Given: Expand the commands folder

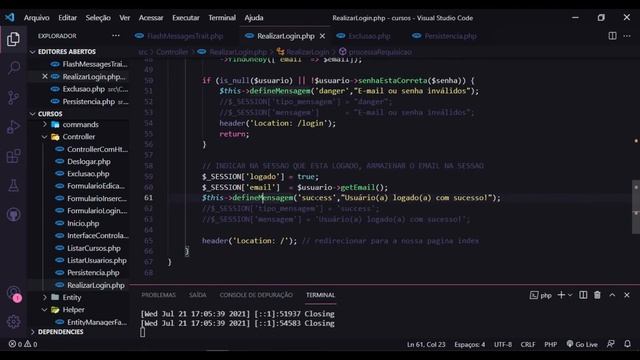Looking at the screenshot, I should [x=80, y=124].
